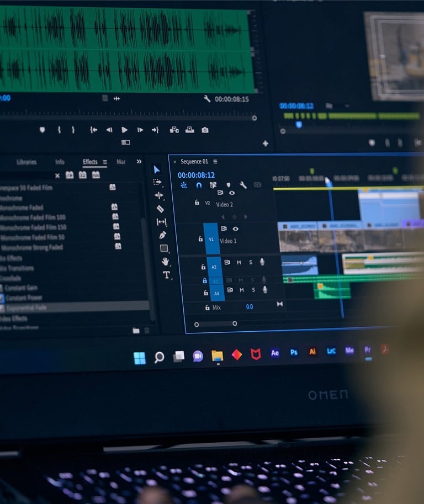Select the Razor tool
Image resolution: width=424 pixels, height=504 pixels.
tap(160, 209)
